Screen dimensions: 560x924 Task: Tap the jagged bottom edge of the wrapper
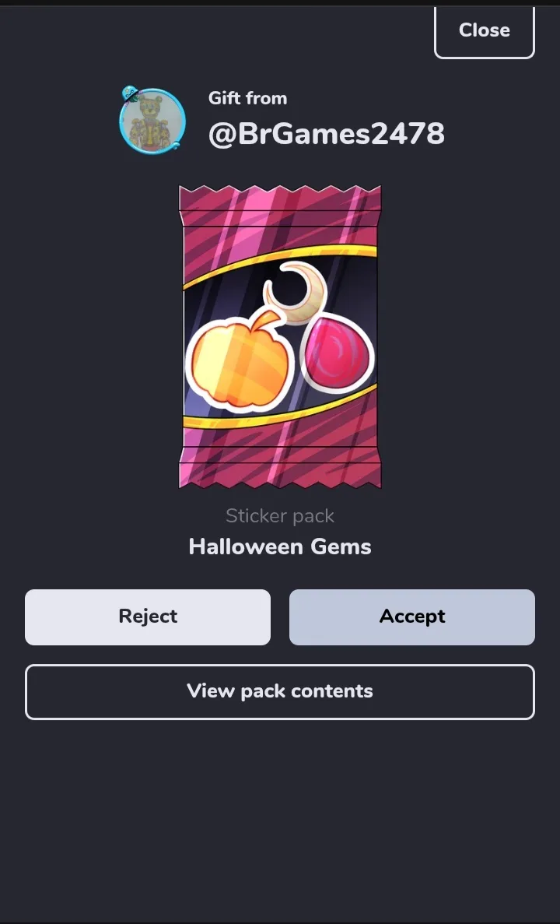tap(280, 480)
